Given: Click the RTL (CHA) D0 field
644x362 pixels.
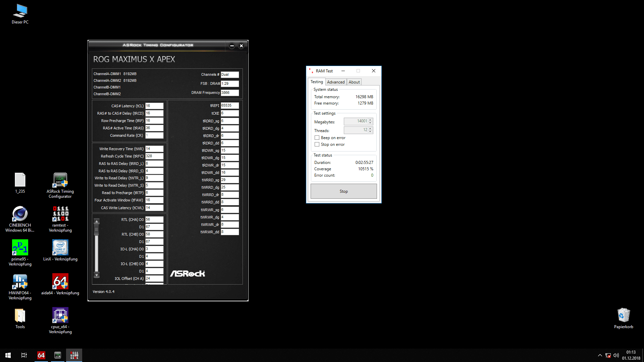Looking at the screenshot, I should pos(154,220).
